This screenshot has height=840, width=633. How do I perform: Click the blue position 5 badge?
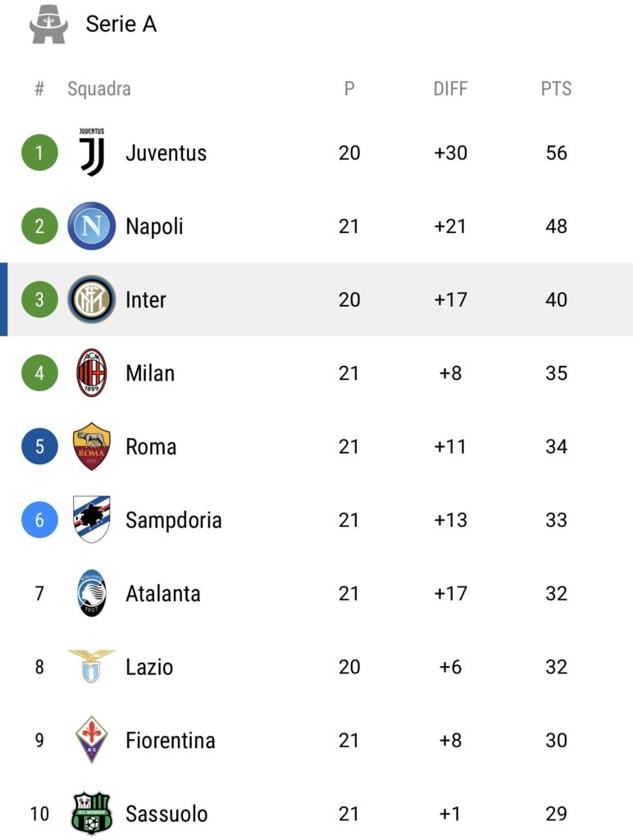[39, 446]
